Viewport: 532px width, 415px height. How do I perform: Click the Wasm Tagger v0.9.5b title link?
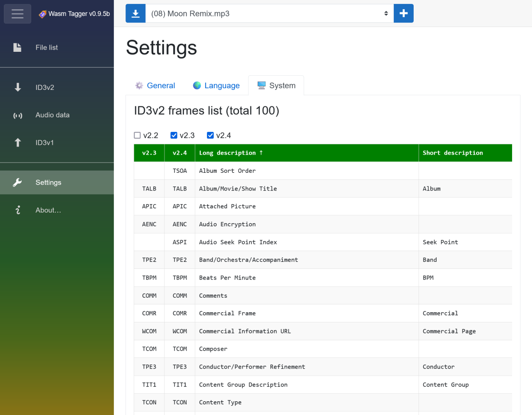click(x=74, y=14)
